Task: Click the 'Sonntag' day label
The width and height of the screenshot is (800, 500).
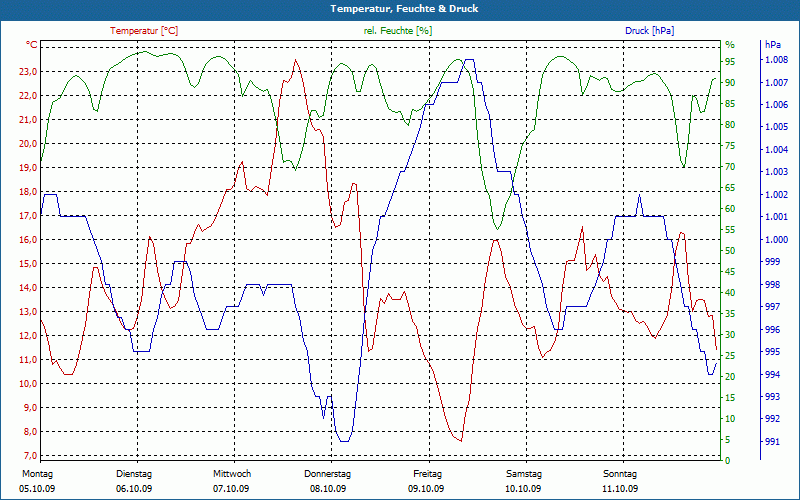Action: point(620,474)
